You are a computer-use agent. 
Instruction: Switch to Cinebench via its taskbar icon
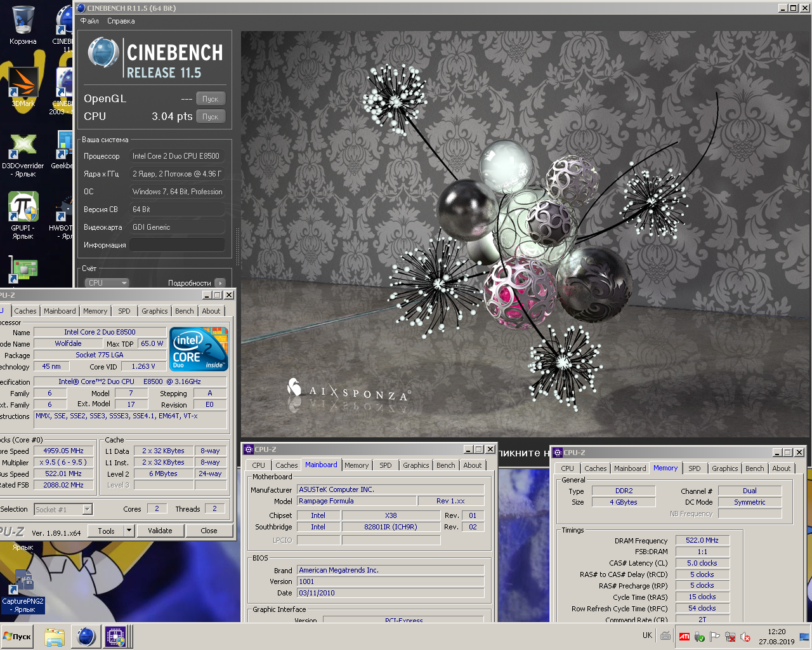pyautogui.click(x=86, y=637)
